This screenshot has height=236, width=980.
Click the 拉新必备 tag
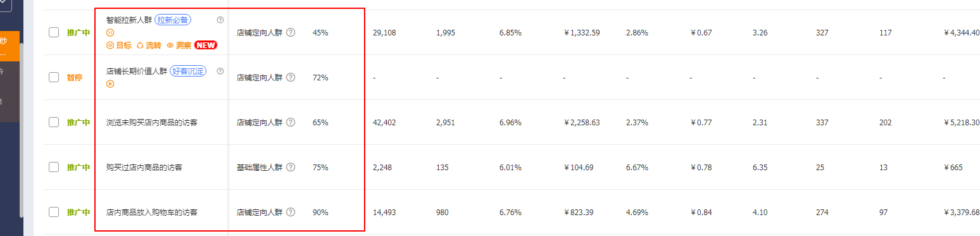point(173,20)
